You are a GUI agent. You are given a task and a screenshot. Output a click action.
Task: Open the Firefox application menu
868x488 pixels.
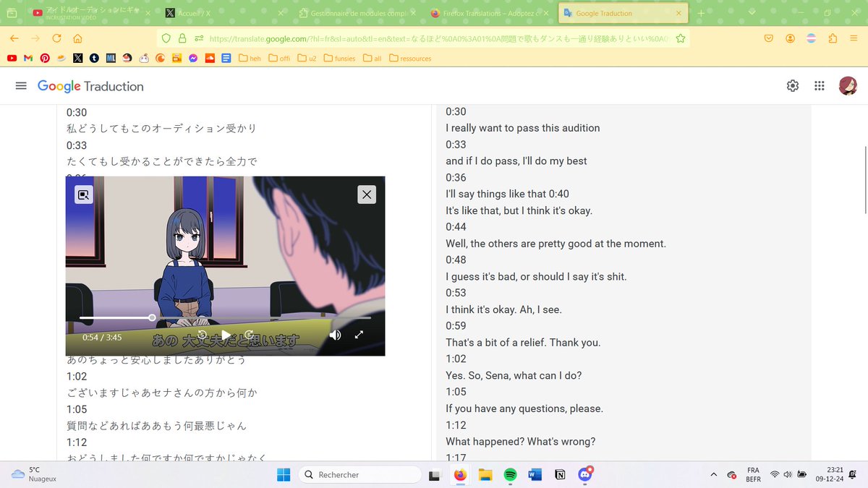pos(854,38)
